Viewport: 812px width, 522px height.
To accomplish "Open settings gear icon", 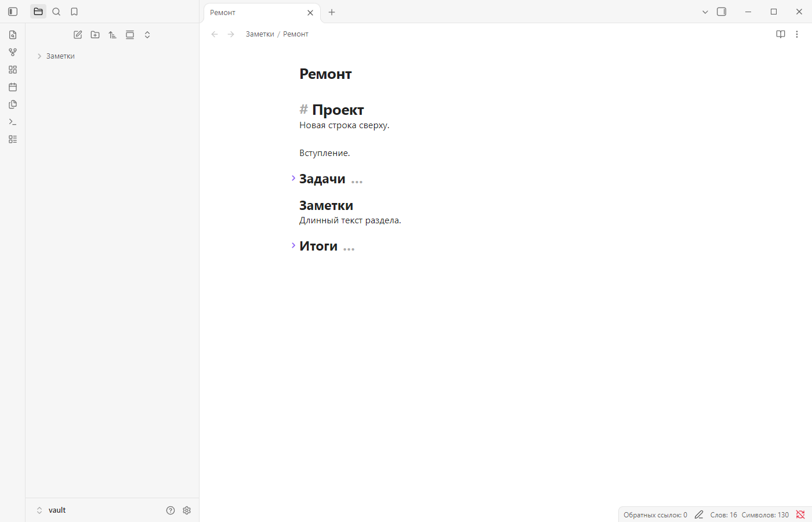I will point(187,510).
